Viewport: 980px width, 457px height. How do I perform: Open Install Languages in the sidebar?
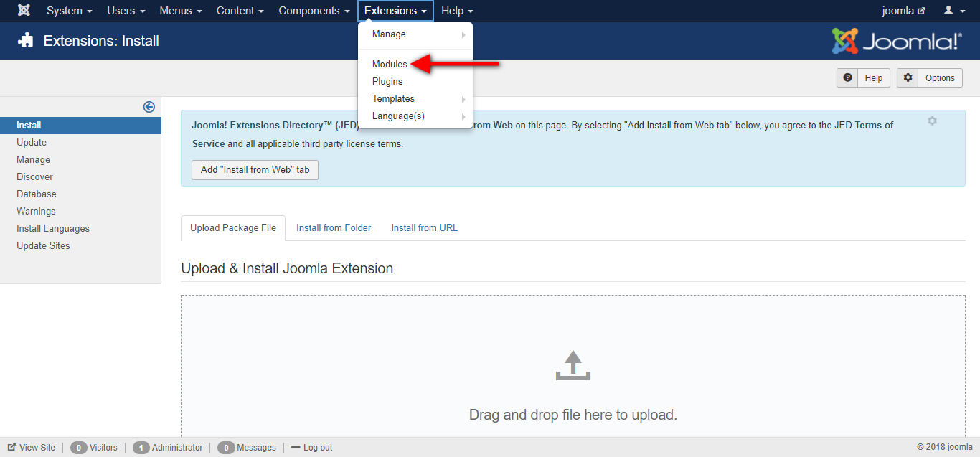point(53,228)
